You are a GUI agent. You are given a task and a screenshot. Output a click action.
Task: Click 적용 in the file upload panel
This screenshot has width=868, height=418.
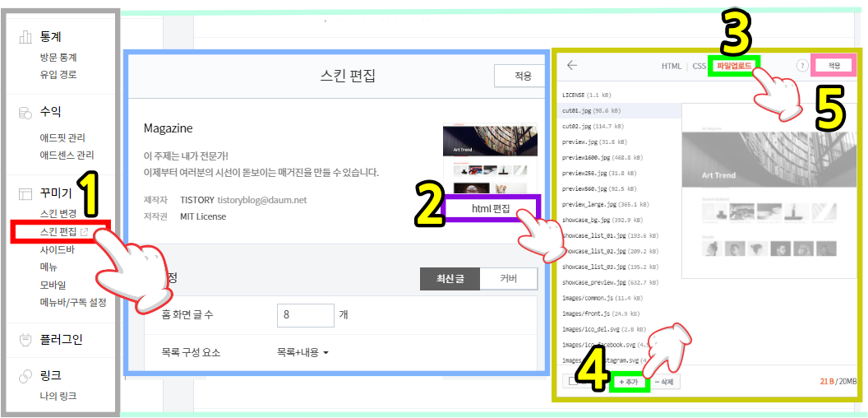click(x=833, y=66)
